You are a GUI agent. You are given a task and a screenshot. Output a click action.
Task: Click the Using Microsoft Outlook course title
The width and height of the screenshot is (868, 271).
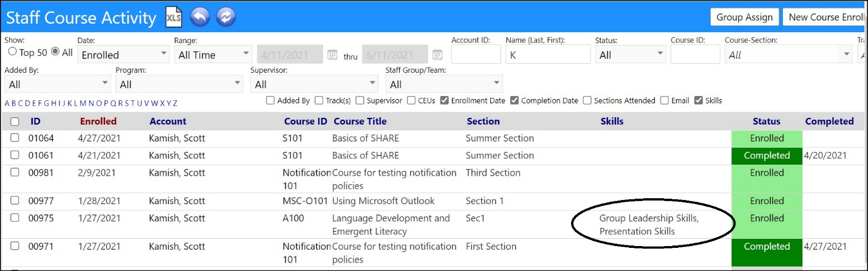(383, 201)
